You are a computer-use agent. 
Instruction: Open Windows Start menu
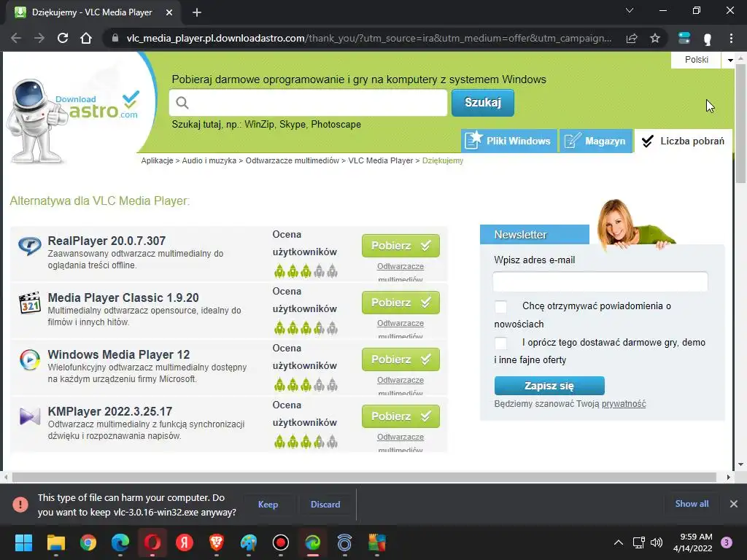click(x=23, y=542)
